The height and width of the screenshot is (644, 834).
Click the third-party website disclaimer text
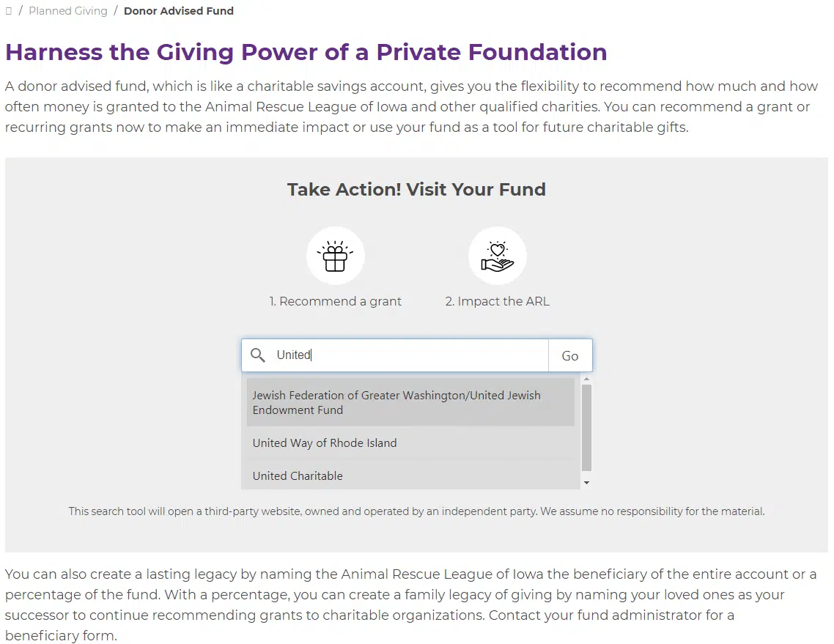point(416,511)
